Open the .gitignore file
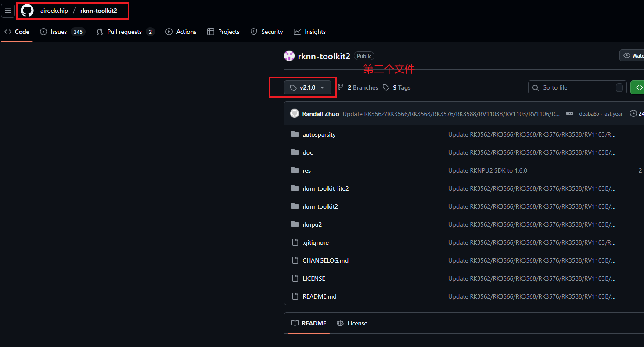 pos(316,242)
